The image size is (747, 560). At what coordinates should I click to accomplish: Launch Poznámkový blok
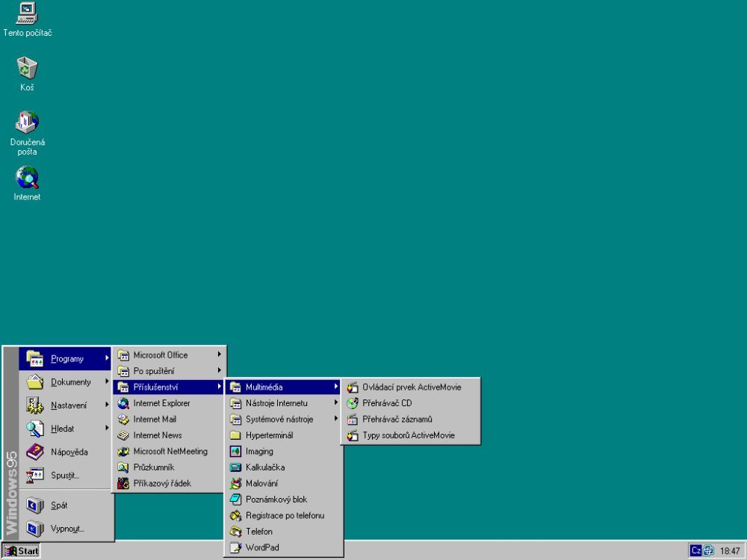point(283,500)
